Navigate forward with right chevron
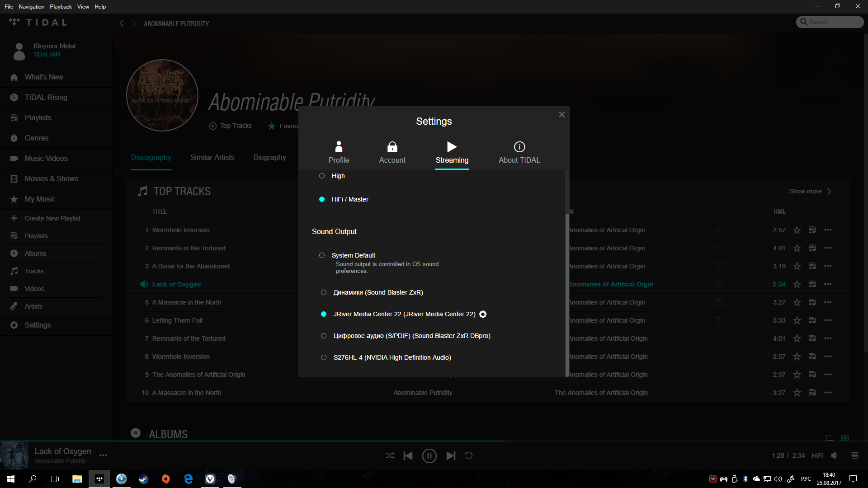The image size is (868, 488). pyautogui.click(x=134, y=23)
